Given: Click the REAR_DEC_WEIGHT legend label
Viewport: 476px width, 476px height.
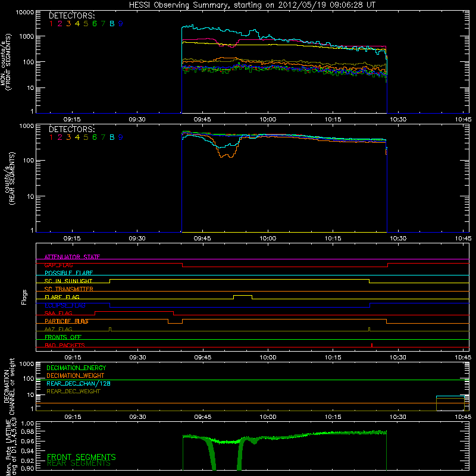Looking at the screenshot, I should (x=73, y=392).
